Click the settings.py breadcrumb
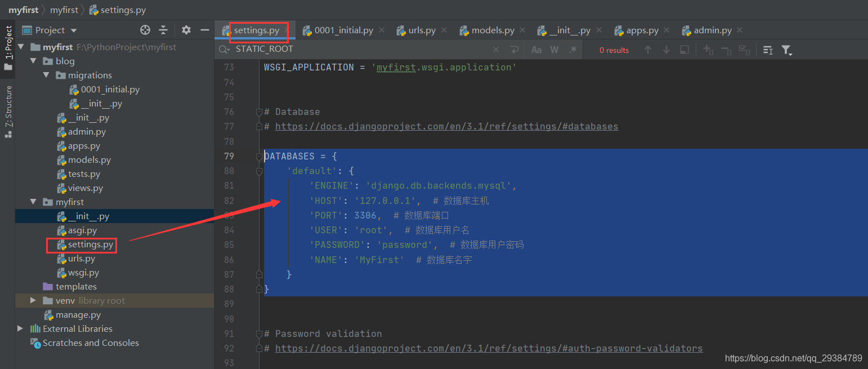The width and height of the screenshot is (868, 369). coord(123,9)
